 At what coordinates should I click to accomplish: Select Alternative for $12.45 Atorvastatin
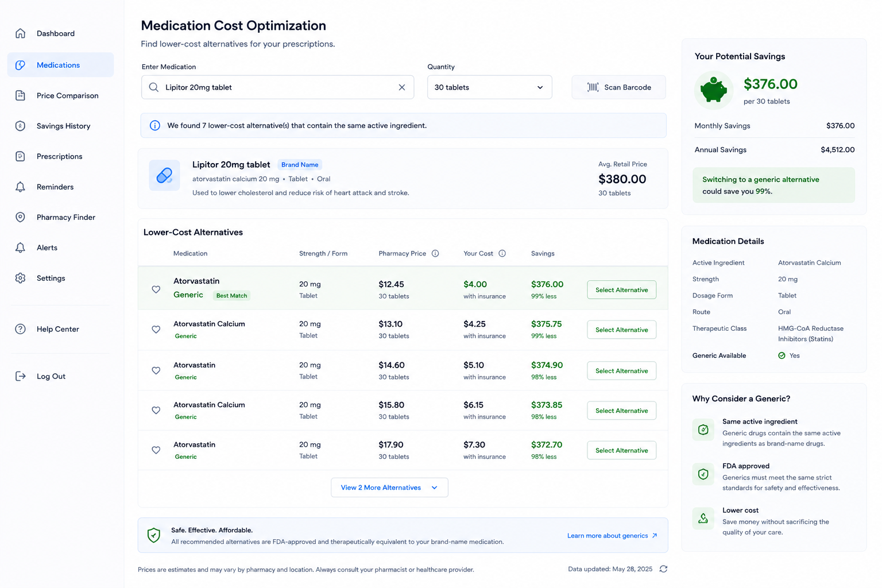621,290
